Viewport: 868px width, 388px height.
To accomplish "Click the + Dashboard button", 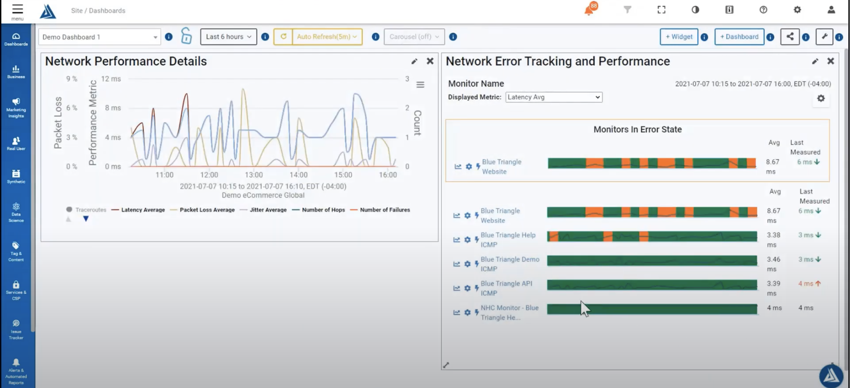I will tap(739, 37).
